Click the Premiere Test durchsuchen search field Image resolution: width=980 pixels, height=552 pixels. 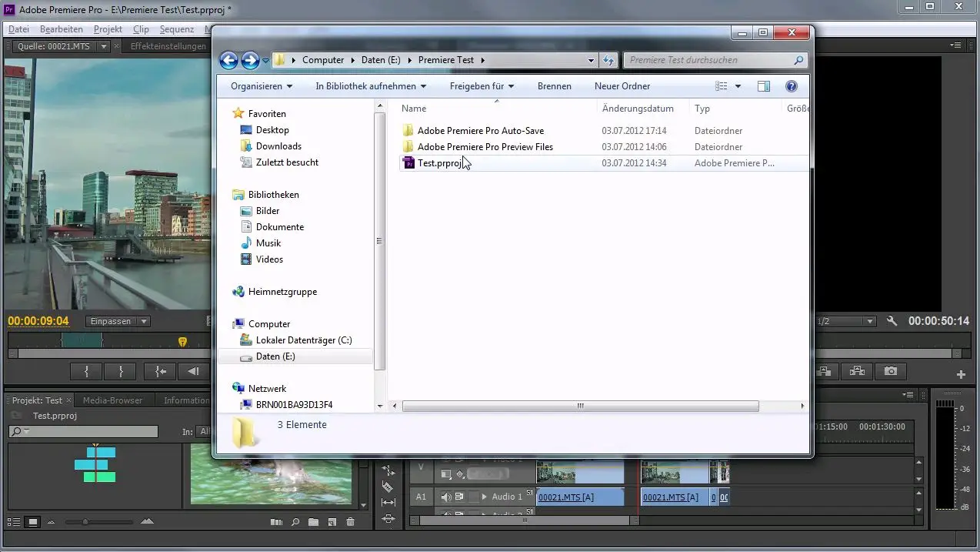tap(715, 60)
